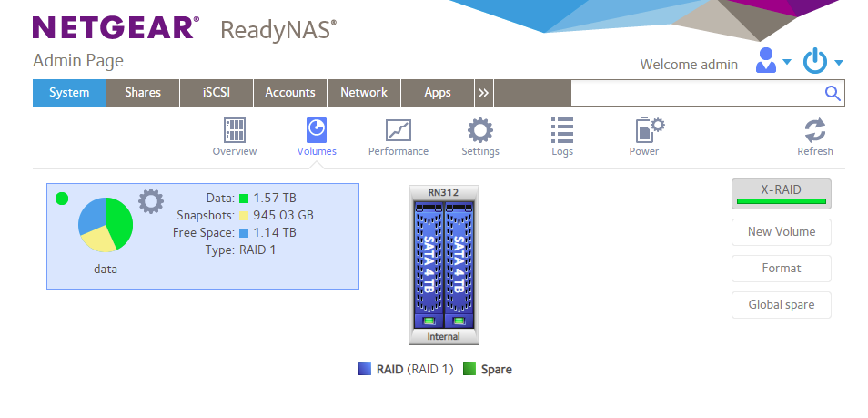Click the data volume pie chart
The image size is (868, 418).
click(106, 225)
